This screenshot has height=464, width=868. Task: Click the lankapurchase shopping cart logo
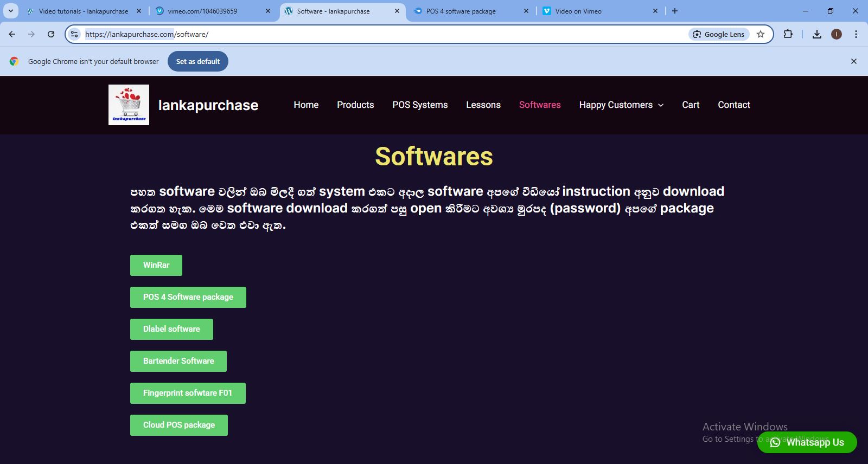[x=129, y=105]
